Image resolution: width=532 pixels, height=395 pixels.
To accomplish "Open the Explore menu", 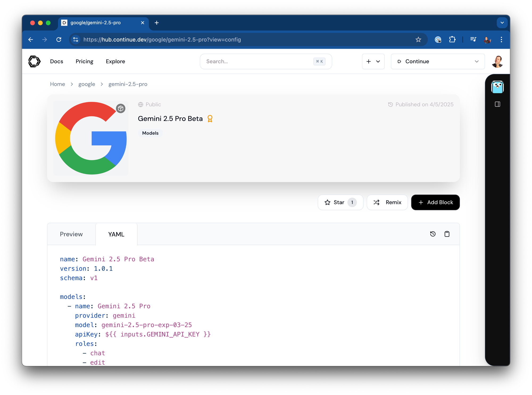I will 115,61.
